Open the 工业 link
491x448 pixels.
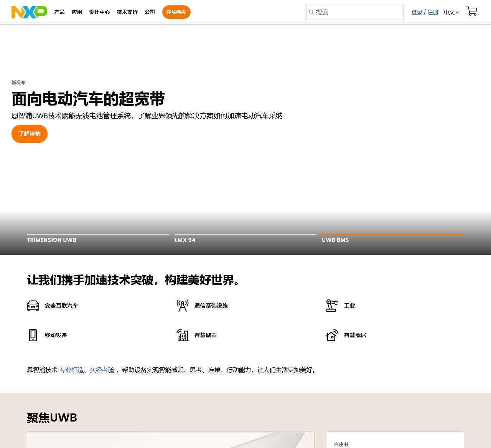click(x=349, y=306)
